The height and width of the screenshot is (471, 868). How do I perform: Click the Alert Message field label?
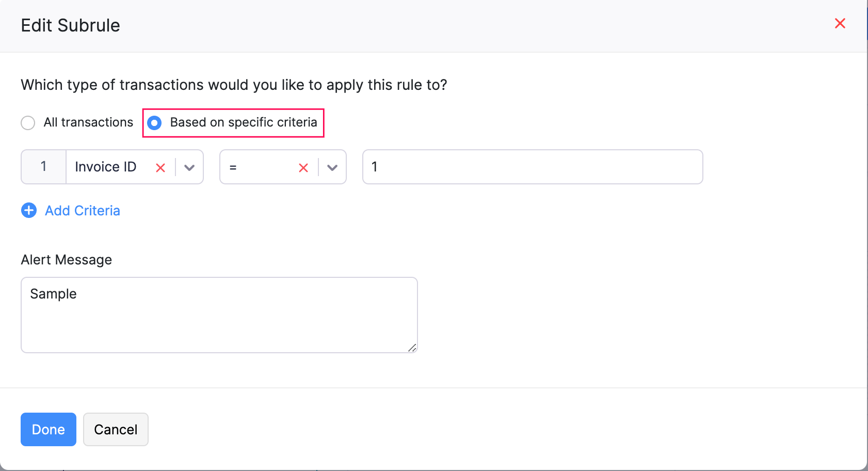tap(67, 260)
